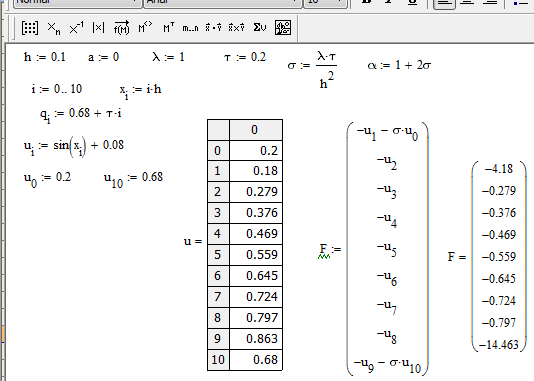Select the −0.797 value in F result
This screenshot has width=534, height=381.
(499, 323)
